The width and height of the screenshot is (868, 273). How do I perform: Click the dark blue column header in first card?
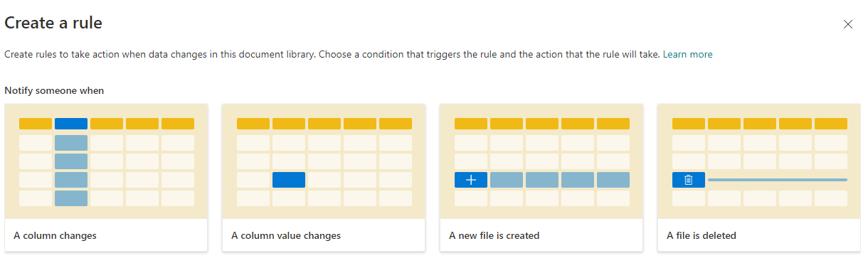coord(71,124)
